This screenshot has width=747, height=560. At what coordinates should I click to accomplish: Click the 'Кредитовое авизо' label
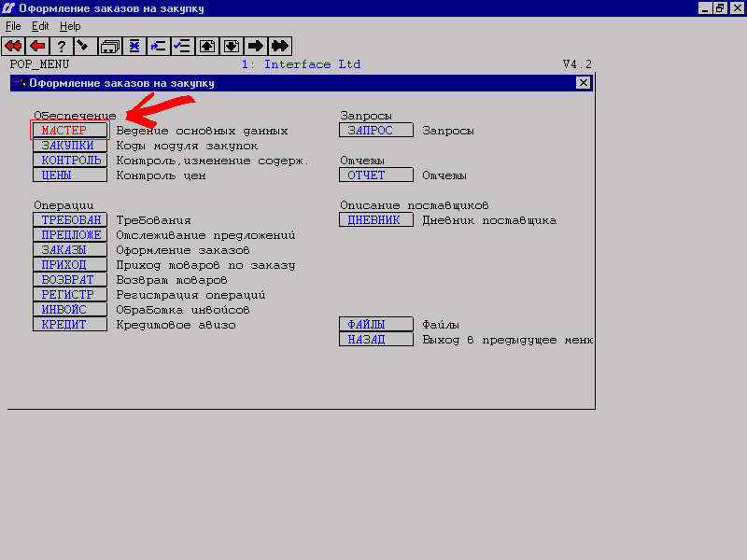click(176, 325)
